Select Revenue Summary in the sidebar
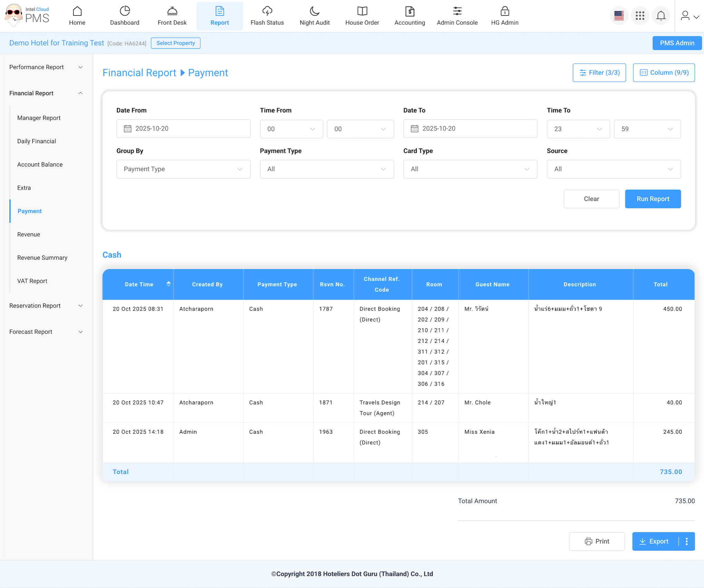The image size is (704, 588). (42, 258)
